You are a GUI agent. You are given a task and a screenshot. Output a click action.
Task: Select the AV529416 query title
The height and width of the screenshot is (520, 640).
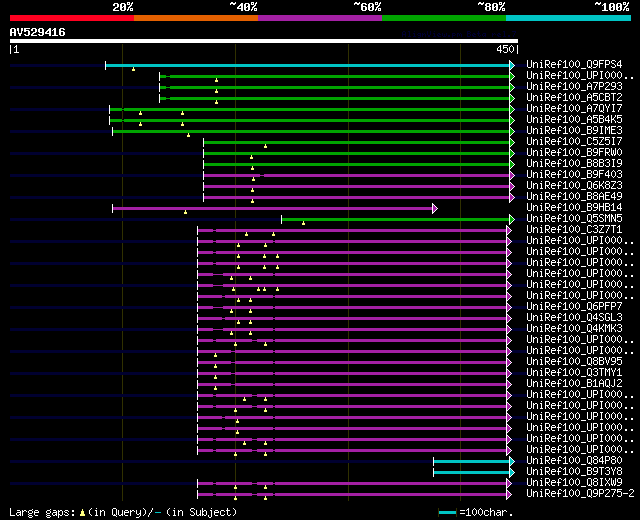[38, 32]
